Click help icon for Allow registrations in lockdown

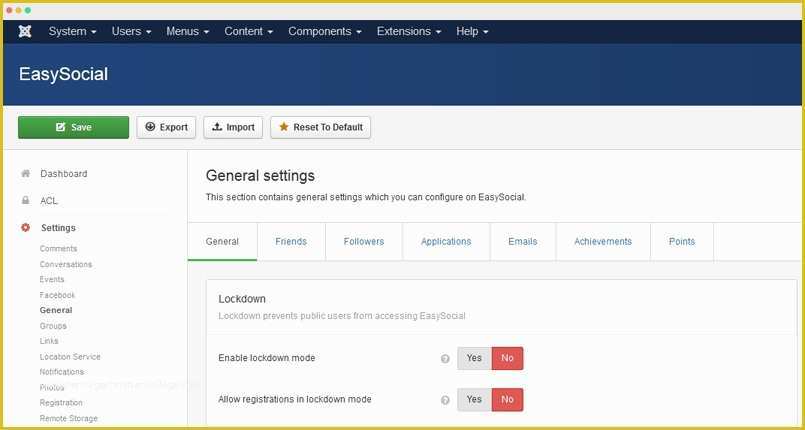(445, 400)
